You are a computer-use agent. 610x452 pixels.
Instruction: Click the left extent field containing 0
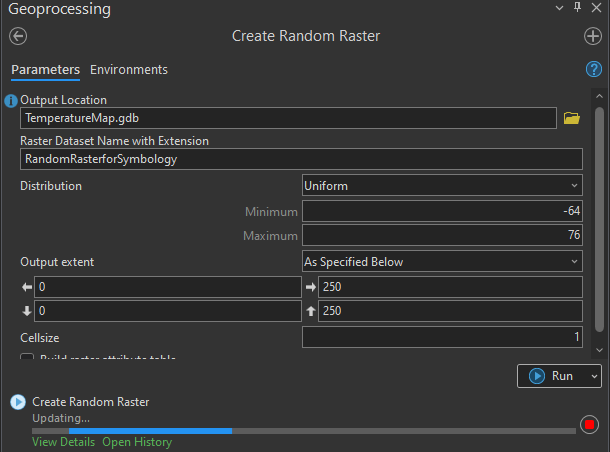(x=168, y=287)
